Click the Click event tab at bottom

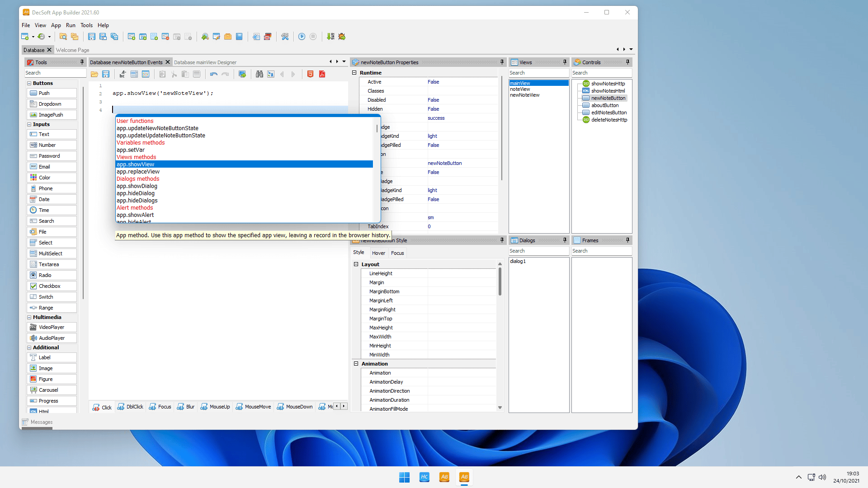[x=102, y=406]
